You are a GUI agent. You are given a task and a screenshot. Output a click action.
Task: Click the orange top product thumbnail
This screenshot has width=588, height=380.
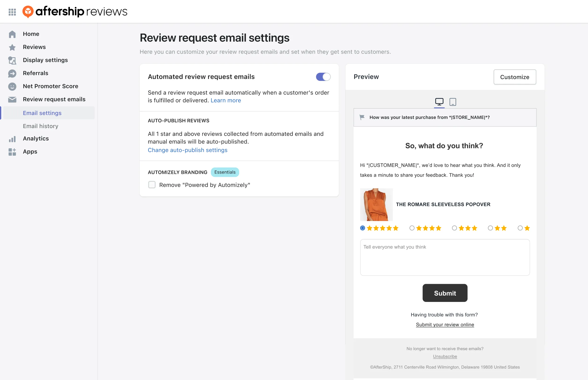376,205
